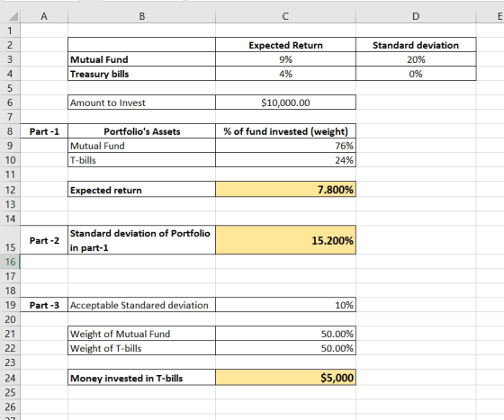Viewport: 504px width, 420px height.
Task: Click the highlighted 7.800% cell
Action: pyautogui.click(x=285, y=190)
